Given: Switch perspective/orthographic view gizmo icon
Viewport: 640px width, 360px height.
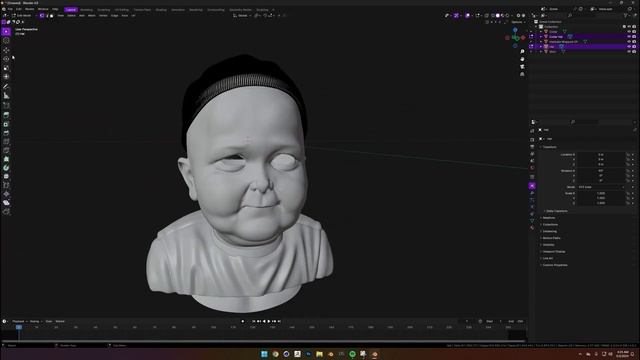Looking at the screenshot, I should [x=522, y=74].
